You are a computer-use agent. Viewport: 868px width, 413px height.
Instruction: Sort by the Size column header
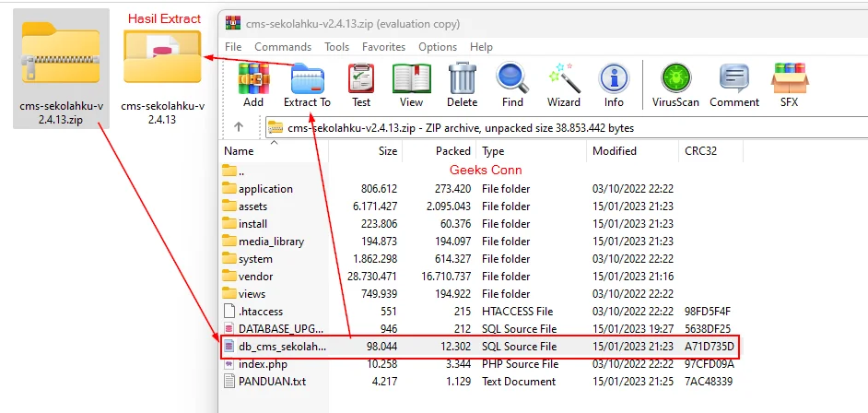point(366,151)
